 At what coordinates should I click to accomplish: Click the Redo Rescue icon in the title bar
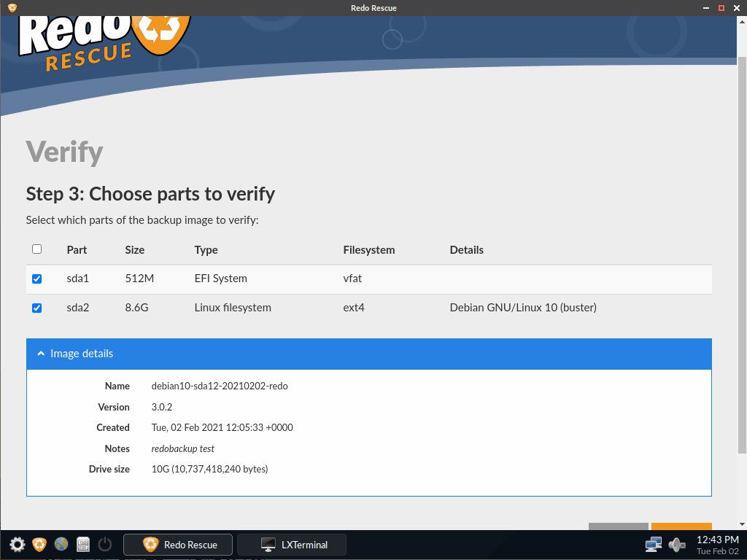[x=12, y=7]
